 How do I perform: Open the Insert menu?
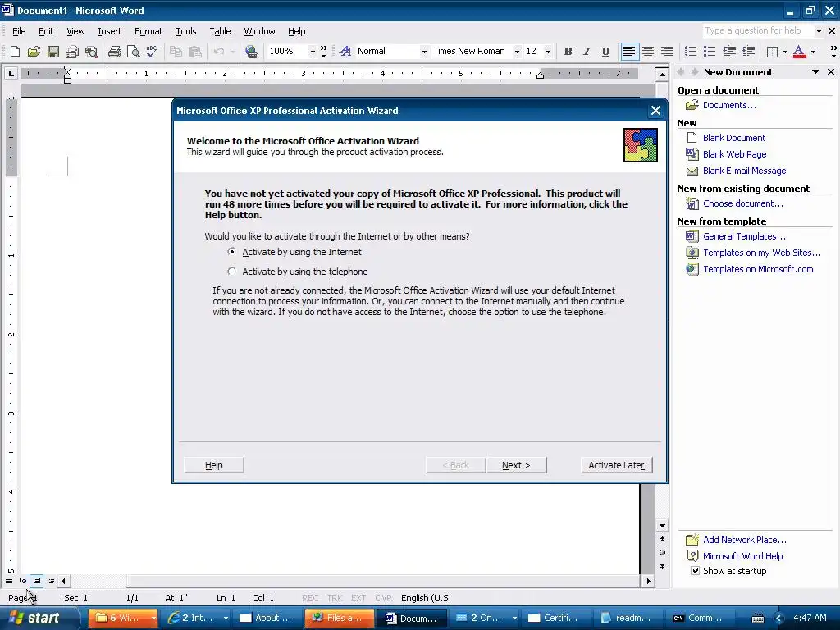[x=110, y=31]
